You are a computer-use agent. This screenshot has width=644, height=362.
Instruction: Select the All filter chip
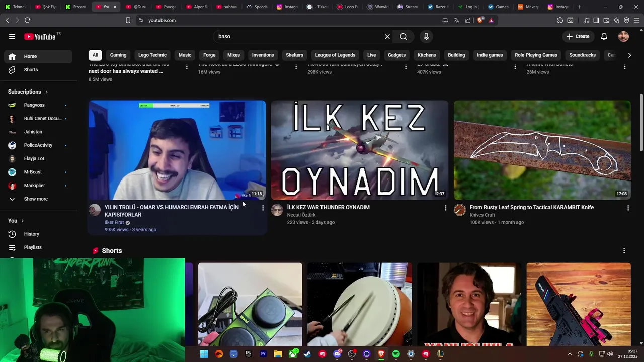(x=95, y=55)
